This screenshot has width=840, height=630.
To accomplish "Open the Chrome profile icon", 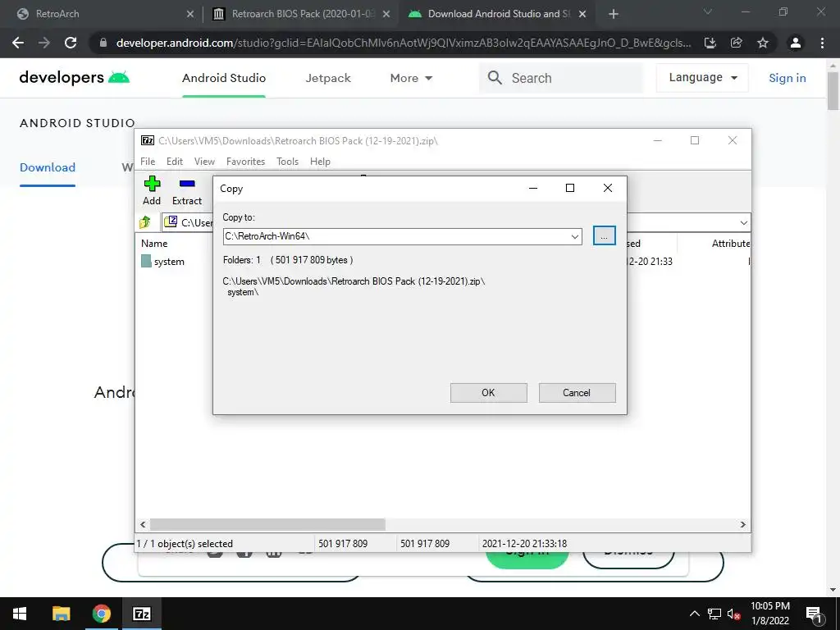I will pyautogui.click(x=796, y=43).
